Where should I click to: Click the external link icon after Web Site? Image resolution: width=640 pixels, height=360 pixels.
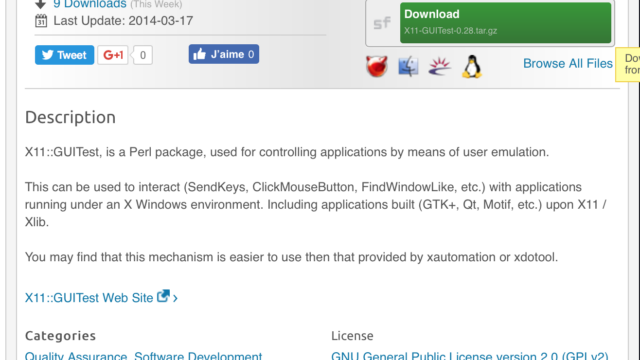[163, 296]
